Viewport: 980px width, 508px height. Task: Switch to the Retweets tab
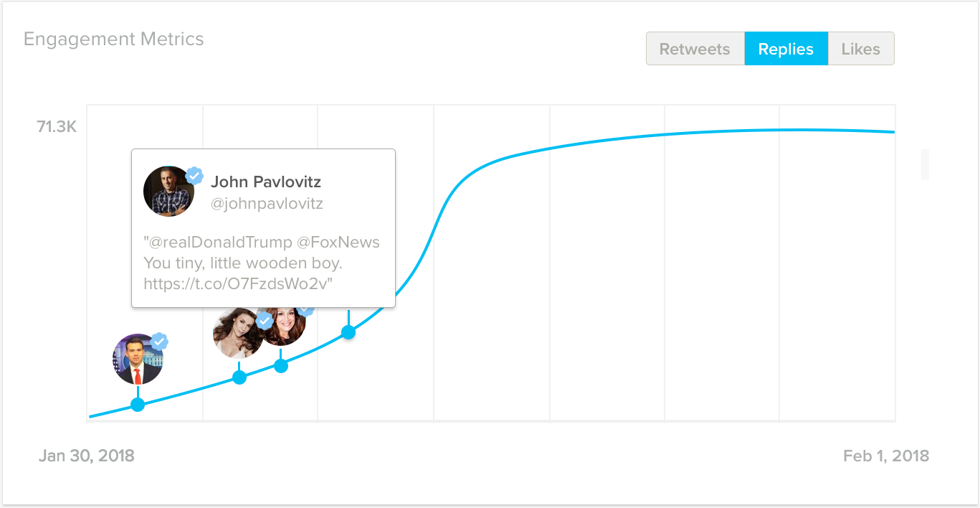click(694, 48)
